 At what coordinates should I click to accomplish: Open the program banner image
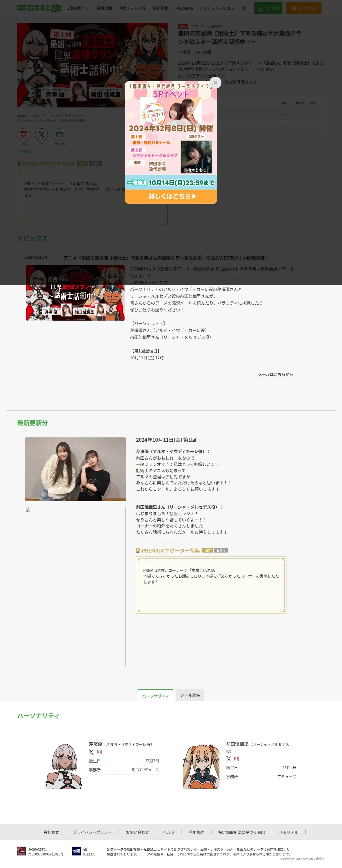point(92,65)
